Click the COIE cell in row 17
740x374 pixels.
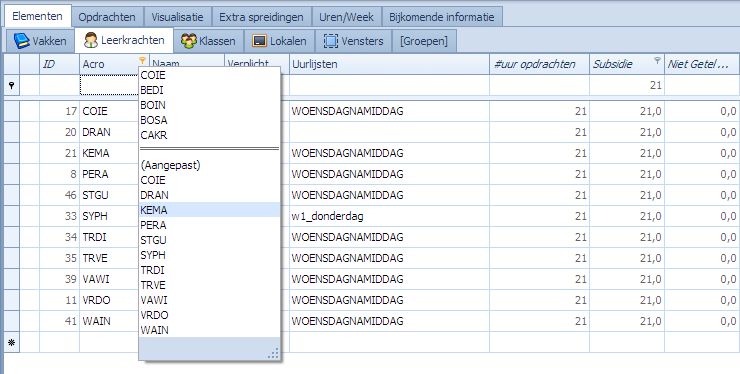click(x=109, y=111)
